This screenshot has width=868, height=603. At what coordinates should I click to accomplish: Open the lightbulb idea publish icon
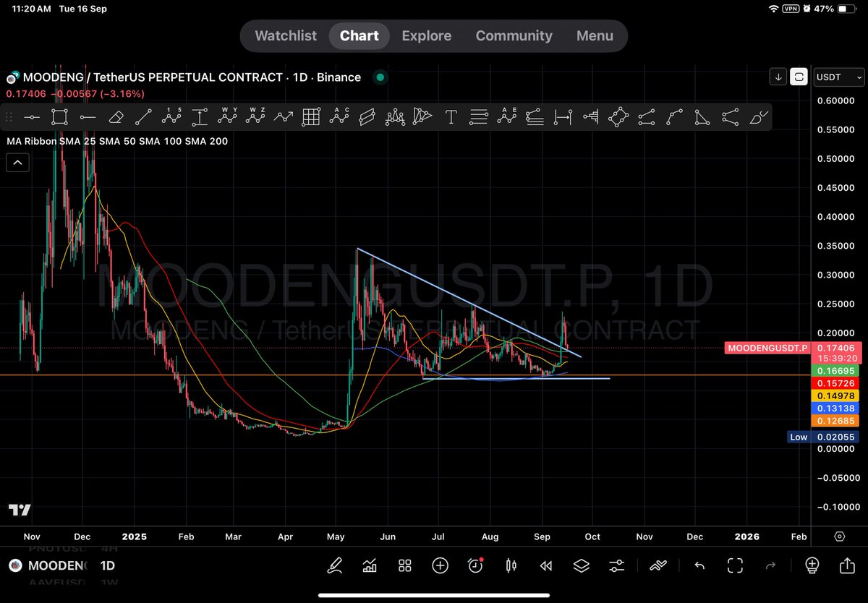812,565
